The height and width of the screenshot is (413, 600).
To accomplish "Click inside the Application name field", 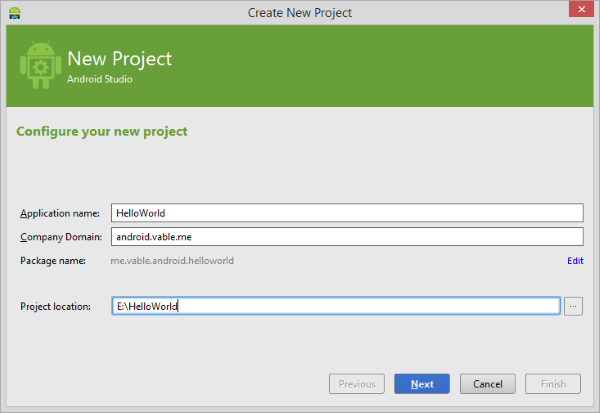I will [x=347, y=213].
